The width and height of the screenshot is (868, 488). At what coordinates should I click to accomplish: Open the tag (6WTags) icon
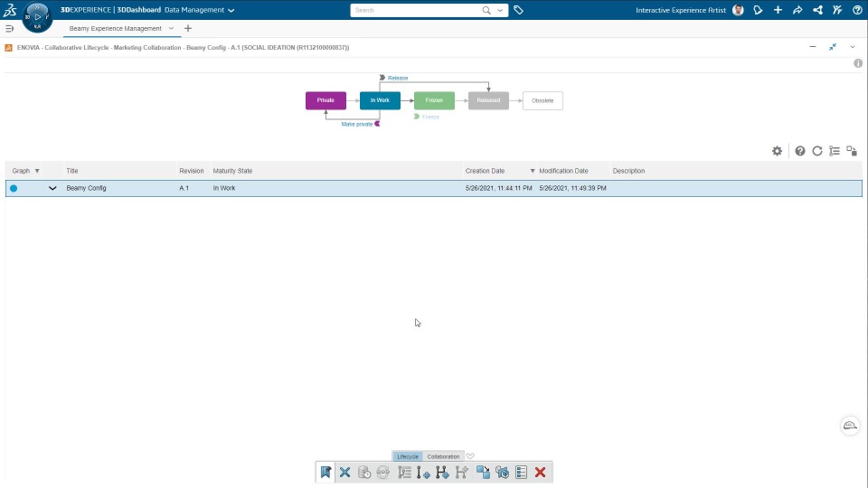click(518, 10)
